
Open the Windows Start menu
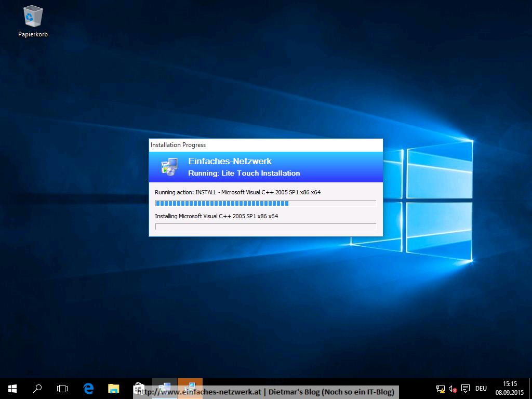tap(12, 389)
